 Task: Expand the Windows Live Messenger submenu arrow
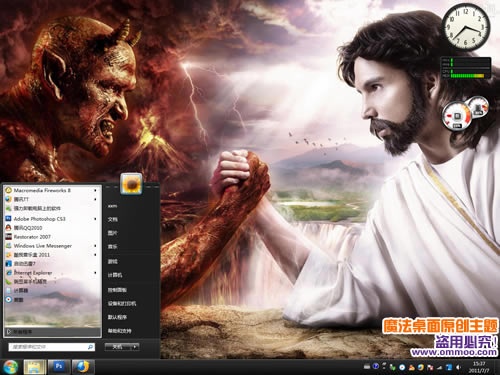tap(95, 246)
